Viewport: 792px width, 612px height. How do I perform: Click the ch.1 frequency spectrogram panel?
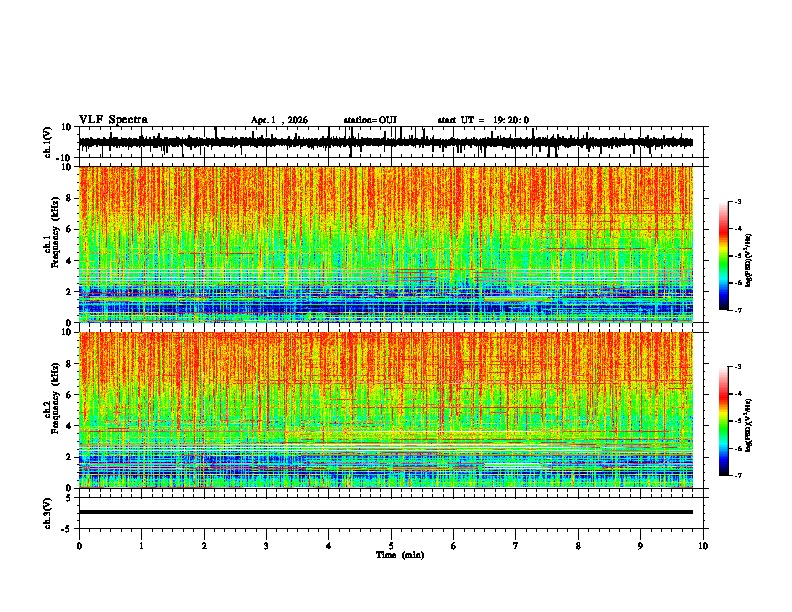[386, 244]
